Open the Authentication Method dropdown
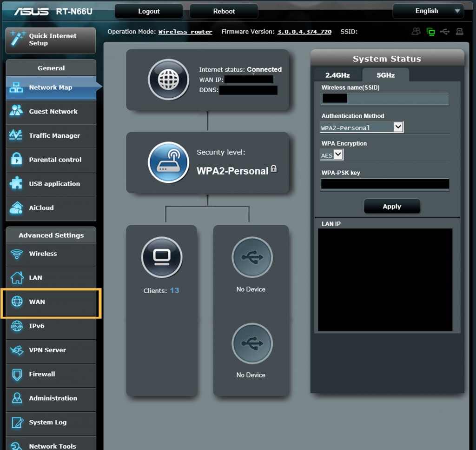The image size is (476, 450). (x=362, y=128)
